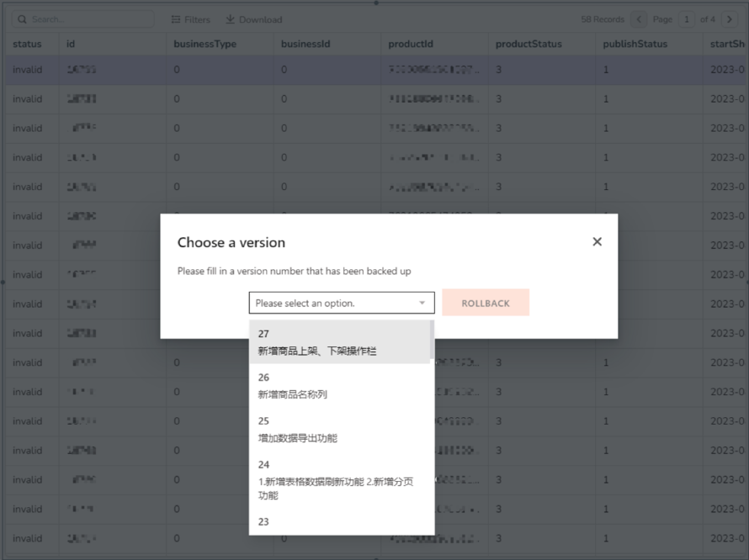749x560 pixels.
Task: Click the productId column header
Action: point(409,44)
